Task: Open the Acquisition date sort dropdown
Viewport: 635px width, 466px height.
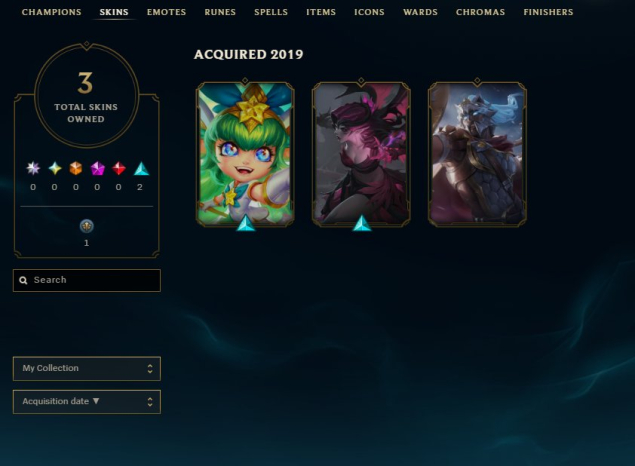Action: point(87,402)
